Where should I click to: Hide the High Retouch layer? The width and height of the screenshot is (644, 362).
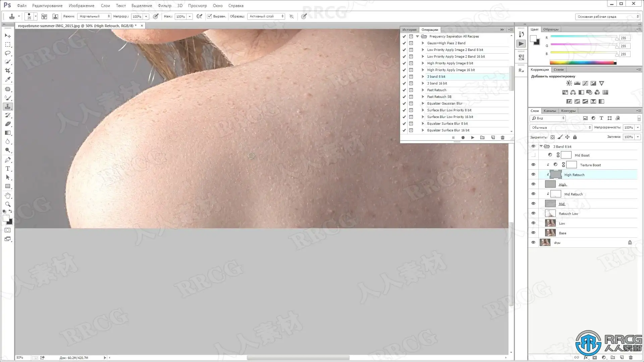tap(533, 175)
